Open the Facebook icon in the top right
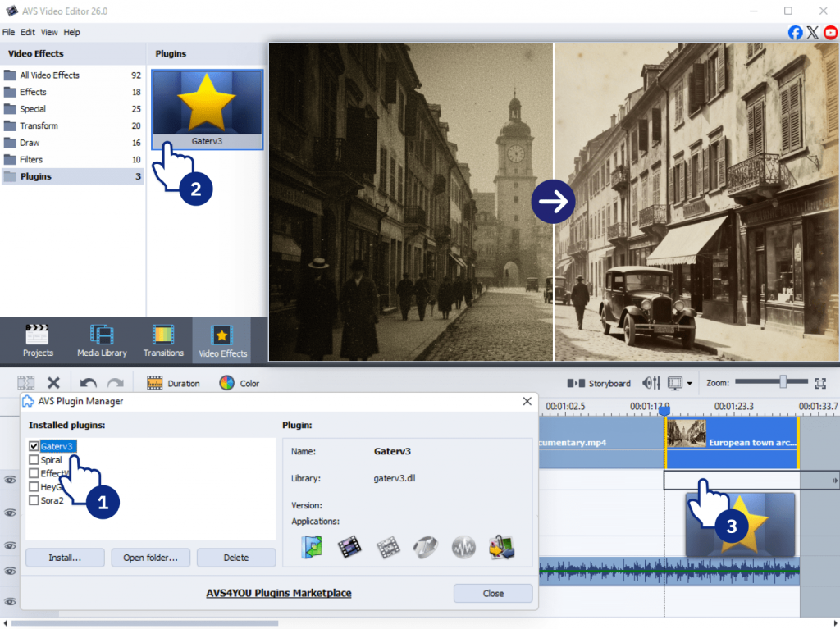Image resolution: width=840 pixels, height=629 pixels. coord(795,33)
